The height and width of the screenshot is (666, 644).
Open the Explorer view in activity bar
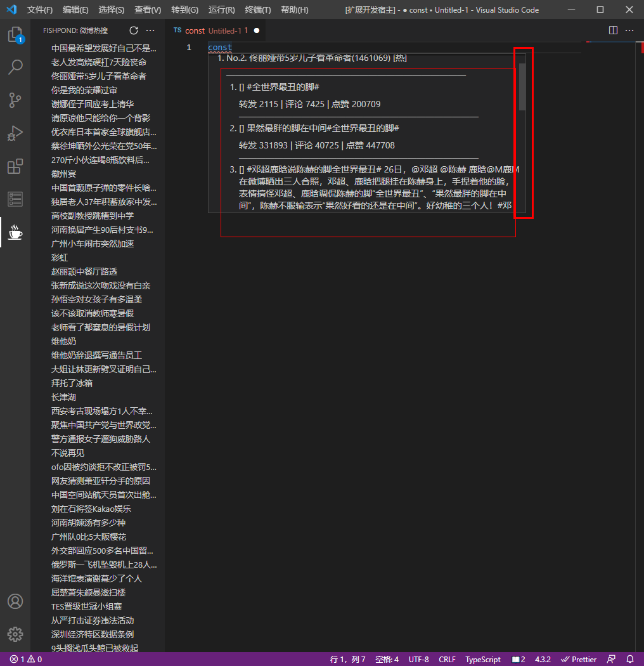coord(15,34)
